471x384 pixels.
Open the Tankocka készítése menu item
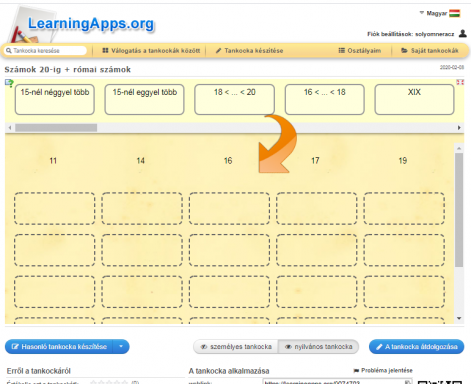[x=249, y=51]
